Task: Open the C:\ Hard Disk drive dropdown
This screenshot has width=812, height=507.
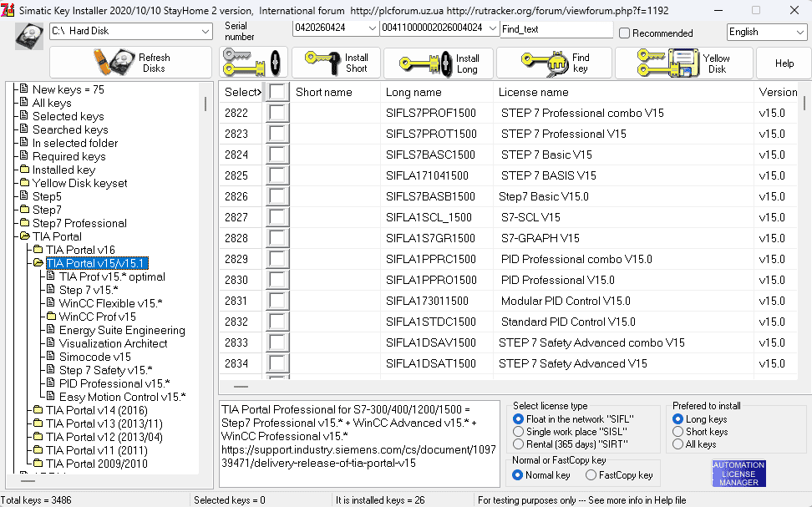Action: click(x=206, y=31)
